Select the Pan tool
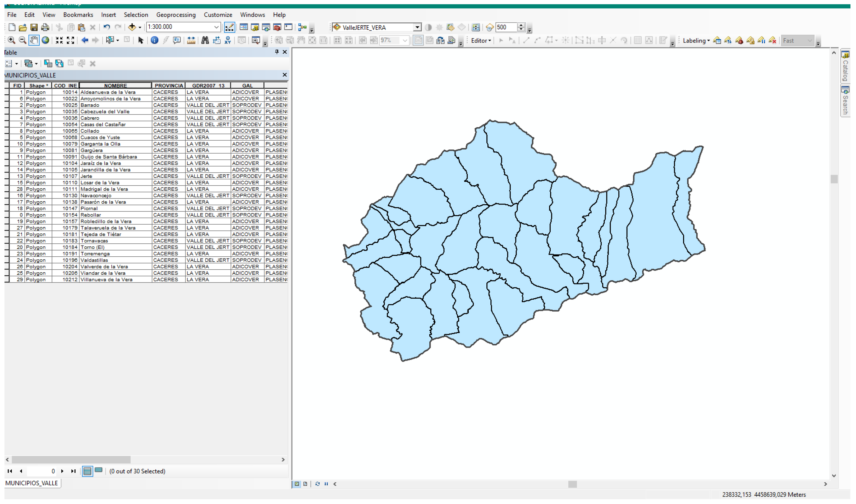 (33, 40)
